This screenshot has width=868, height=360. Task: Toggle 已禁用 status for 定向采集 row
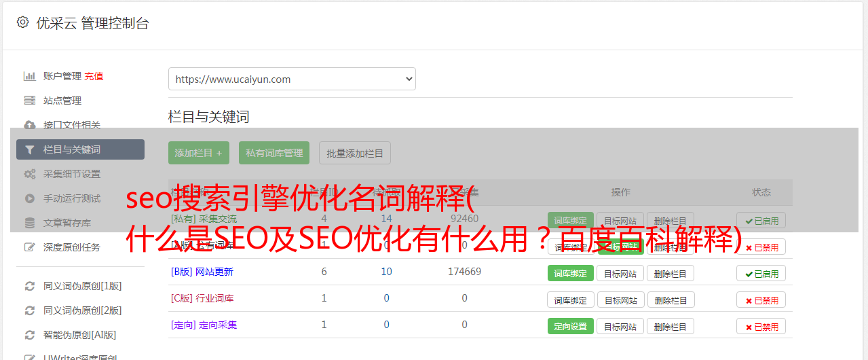[x=761, y=327]
